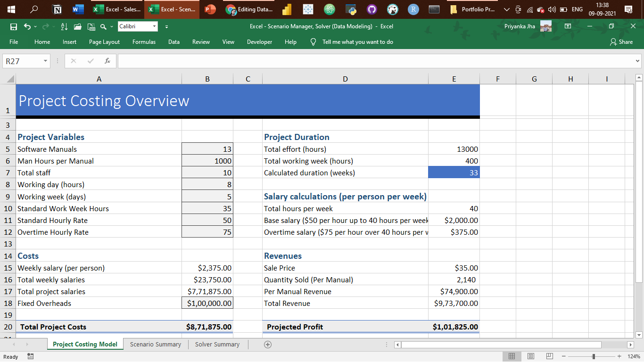Click the Open folder icon
The image size is (644, 362).
coord(78,26)
